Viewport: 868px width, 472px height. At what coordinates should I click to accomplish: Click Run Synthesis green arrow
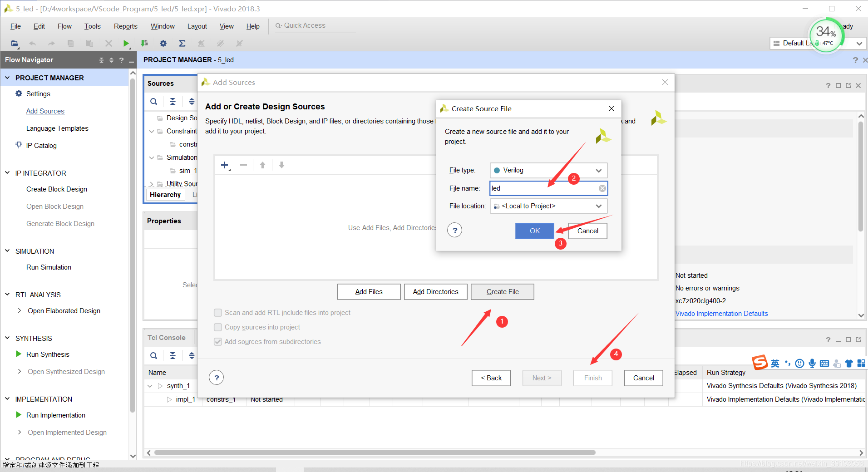point(19,354)
